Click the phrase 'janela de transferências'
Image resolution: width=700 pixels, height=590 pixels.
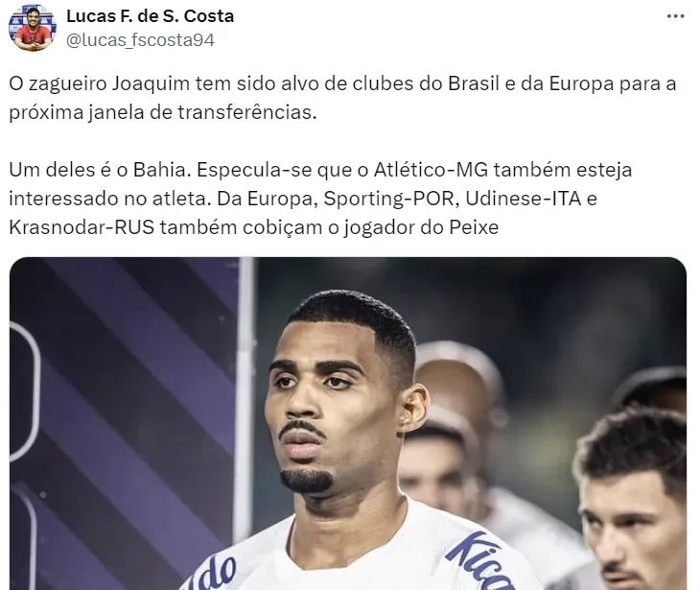pos(202,112)
